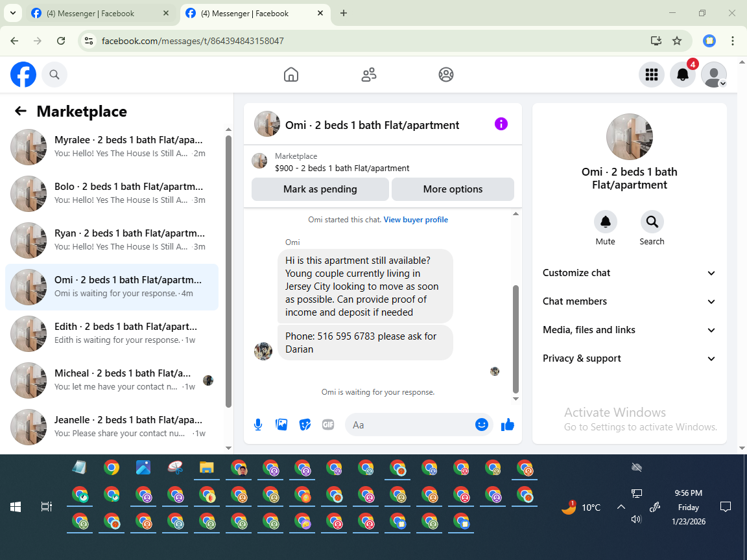
Task: Click the chat message scrollbar thumb
Action: 516,338
